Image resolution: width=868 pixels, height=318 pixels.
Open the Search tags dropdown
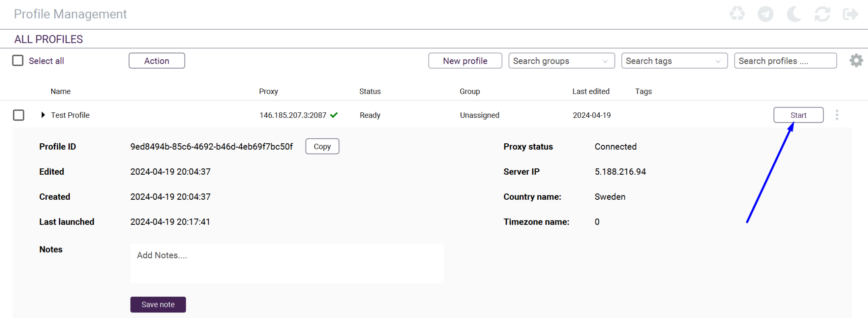pos(674,61)
